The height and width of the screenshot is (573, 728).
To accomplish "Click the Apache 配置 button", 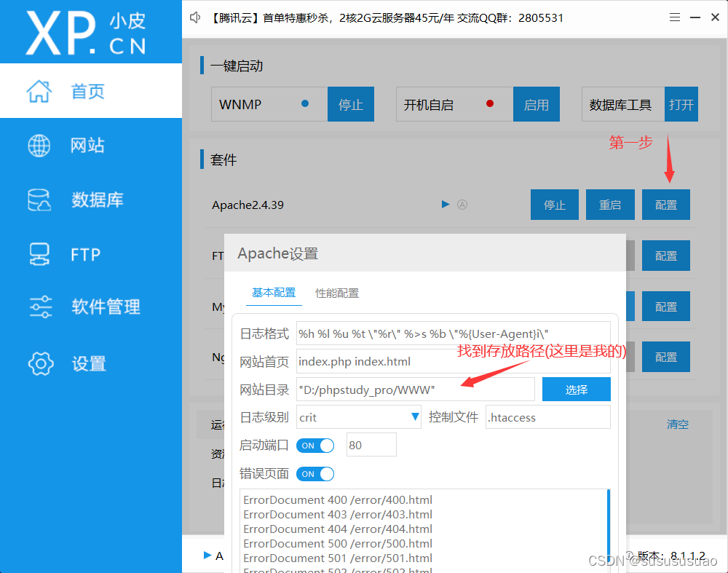I will pos(666,205).
